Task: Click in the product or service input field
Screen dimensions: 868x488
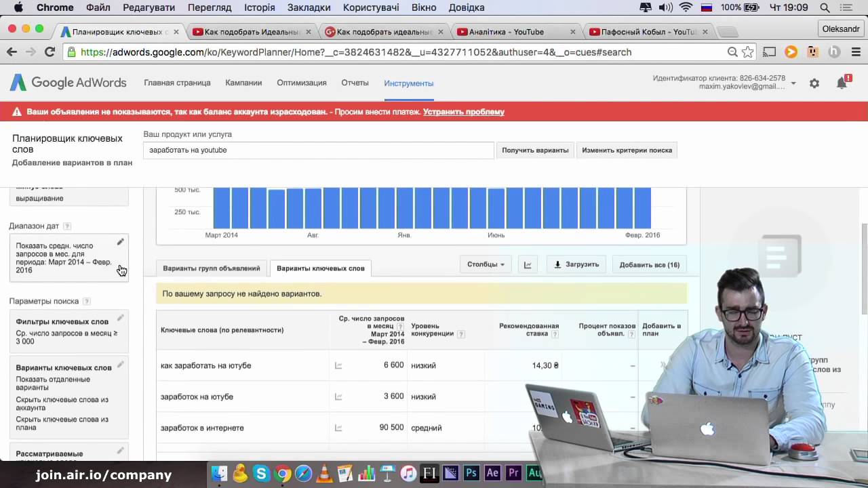Action: tap(319, 150)
